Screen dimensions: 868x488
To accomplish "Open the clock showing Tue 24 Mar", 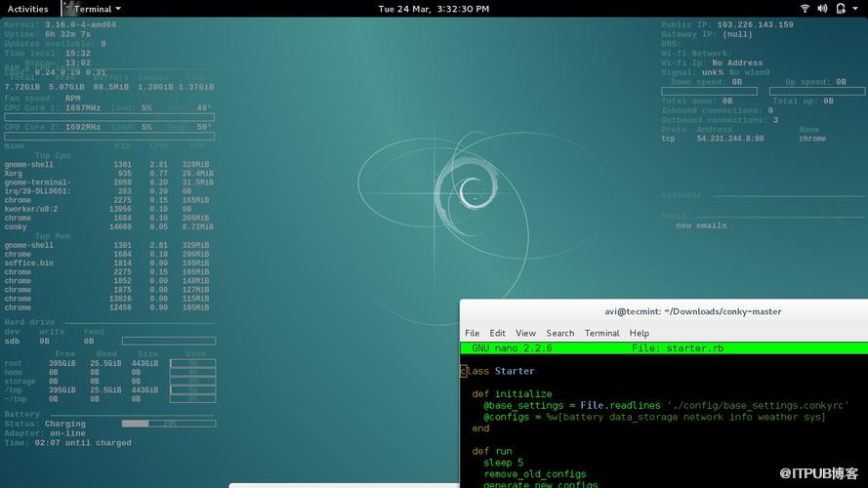I will coord(434,9).
